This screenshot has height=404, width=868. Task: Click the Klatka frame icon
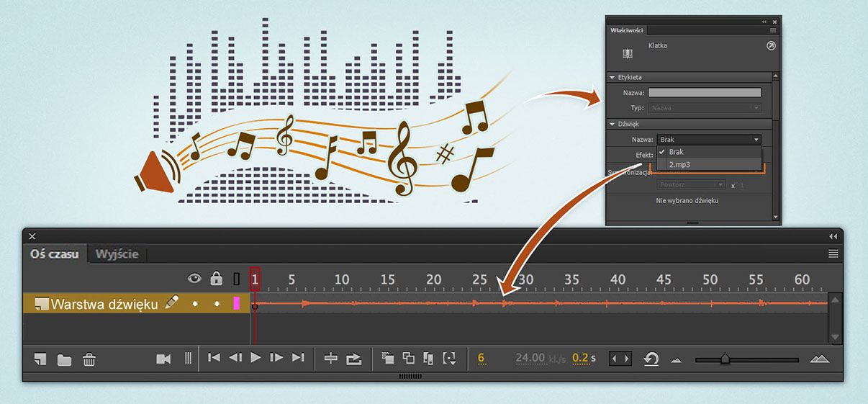coord(627,53)
